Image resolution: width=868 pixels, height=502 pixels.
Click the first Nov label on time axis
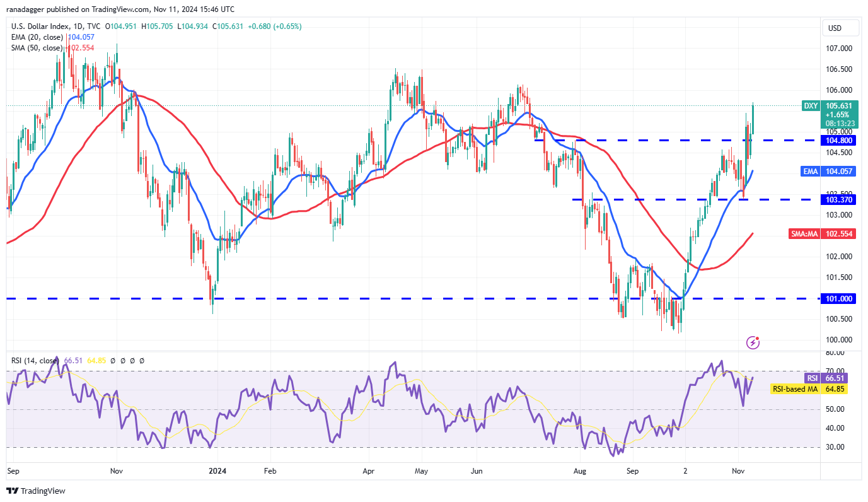tap(116, 470)
